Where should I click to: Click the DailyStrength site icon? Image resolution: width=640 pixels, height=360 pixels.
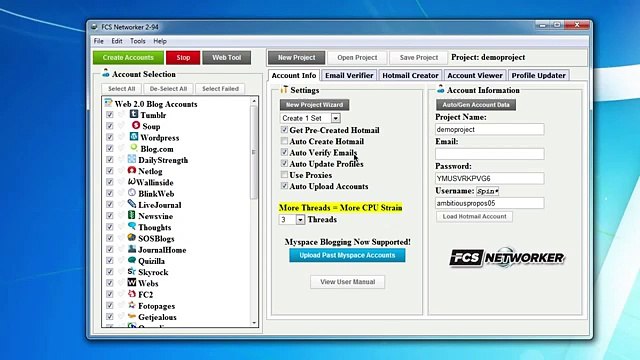point(132,159)
